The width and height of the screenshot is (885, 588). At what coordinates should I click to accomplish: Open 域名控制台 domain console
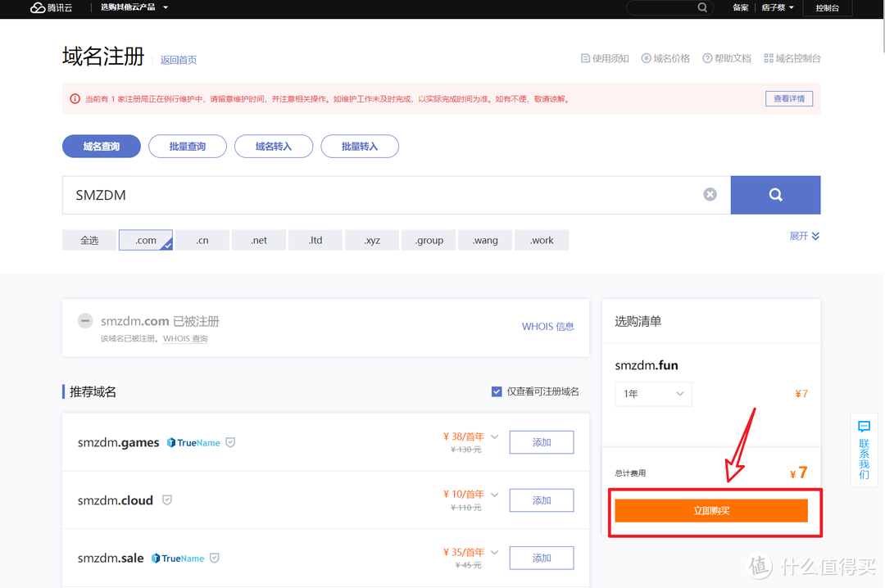[x=792, y=58]
